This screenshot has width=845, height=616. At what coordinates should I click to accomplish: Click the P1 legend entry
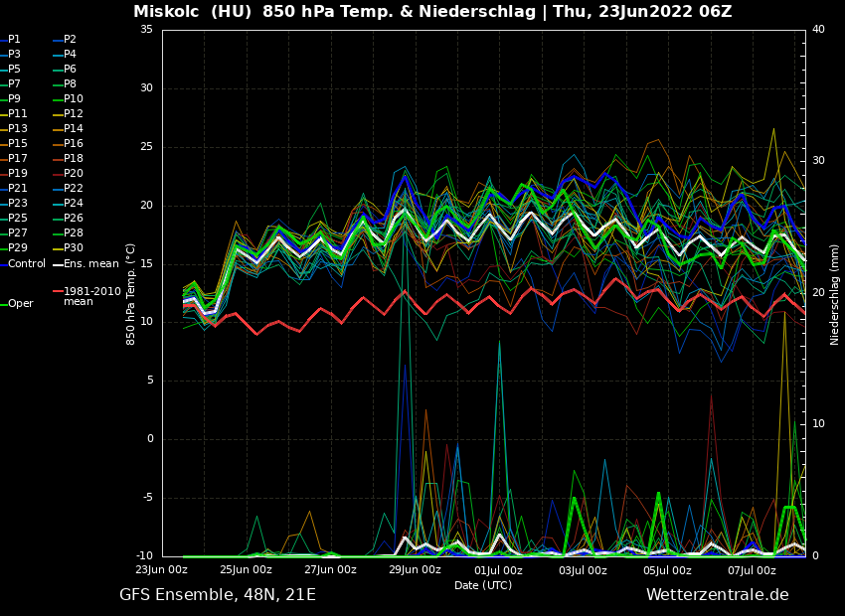click(14, 40)
